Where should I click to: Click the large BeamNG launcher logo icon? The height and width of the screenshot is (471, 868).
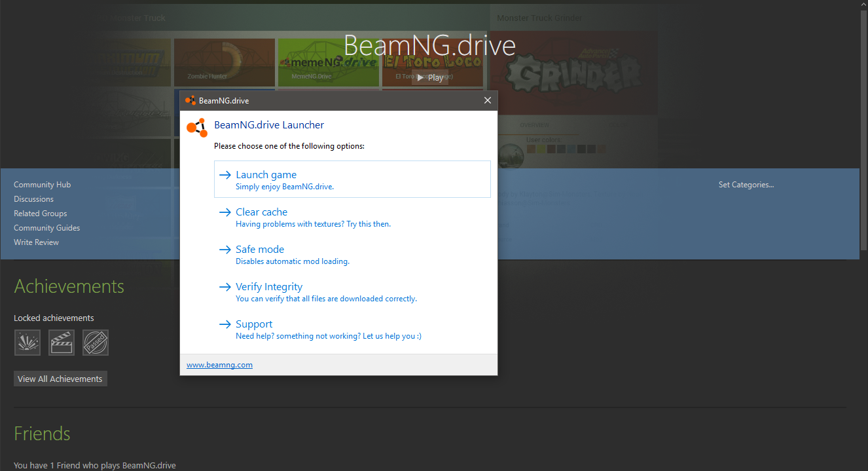[x=197, y=128]
